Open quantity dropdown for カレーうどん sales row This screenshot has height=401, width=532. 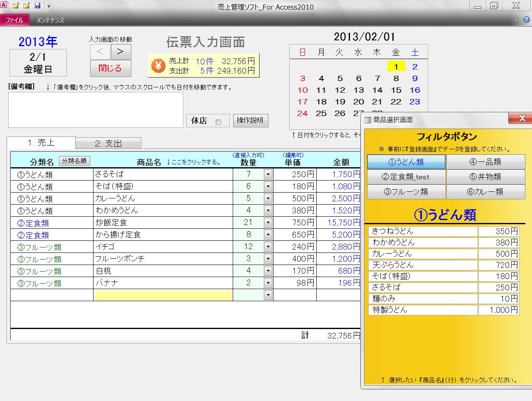tap(268, 198)
